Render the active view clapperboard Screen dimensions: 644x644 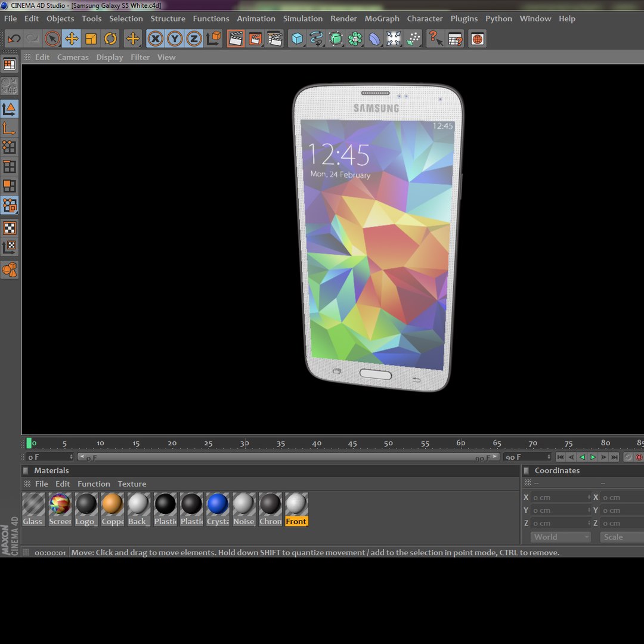point(236,39)
